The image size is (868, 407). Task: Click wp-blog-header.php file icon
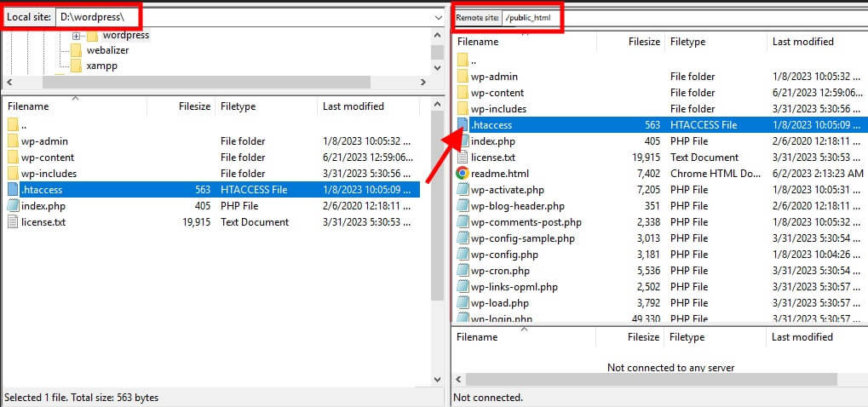click(463, 206)
